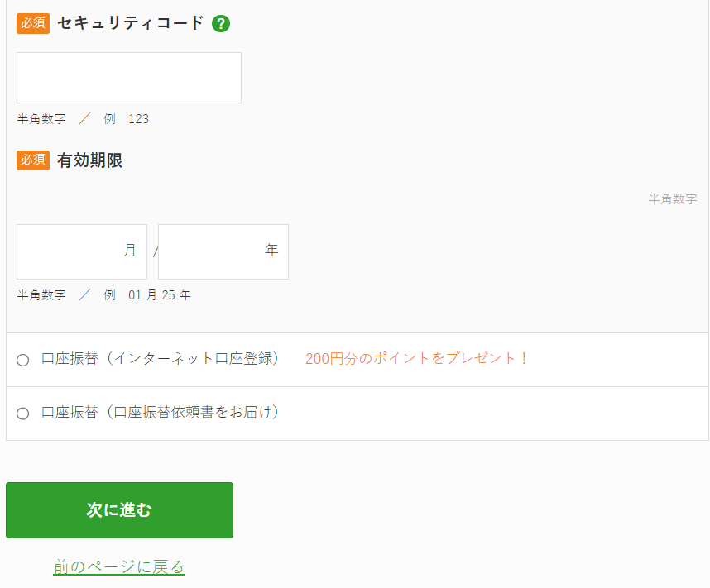Click the 必須 badge beside セキュリティコード
The image size is (710, 588).
tap(33, 23)
